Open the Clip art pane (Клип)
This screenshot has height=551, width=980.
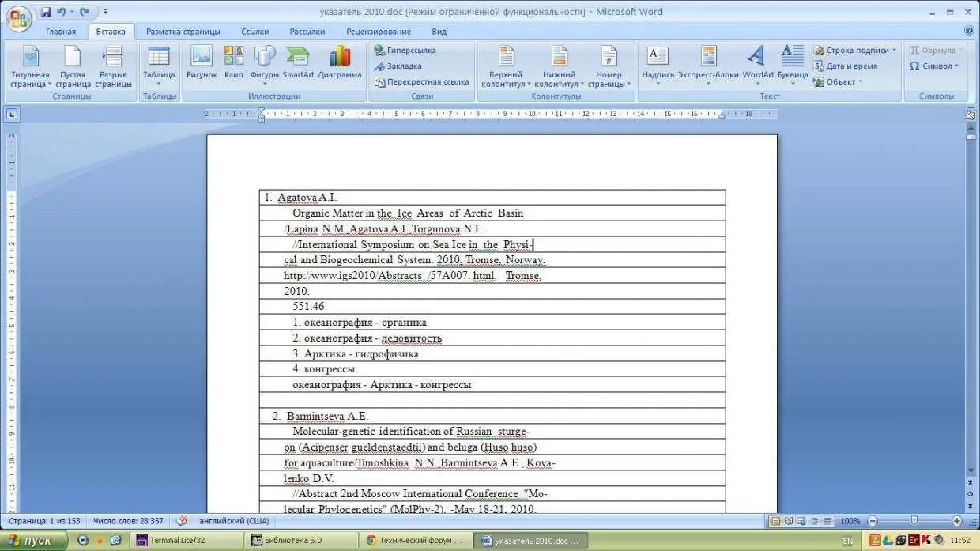point(234,63)
